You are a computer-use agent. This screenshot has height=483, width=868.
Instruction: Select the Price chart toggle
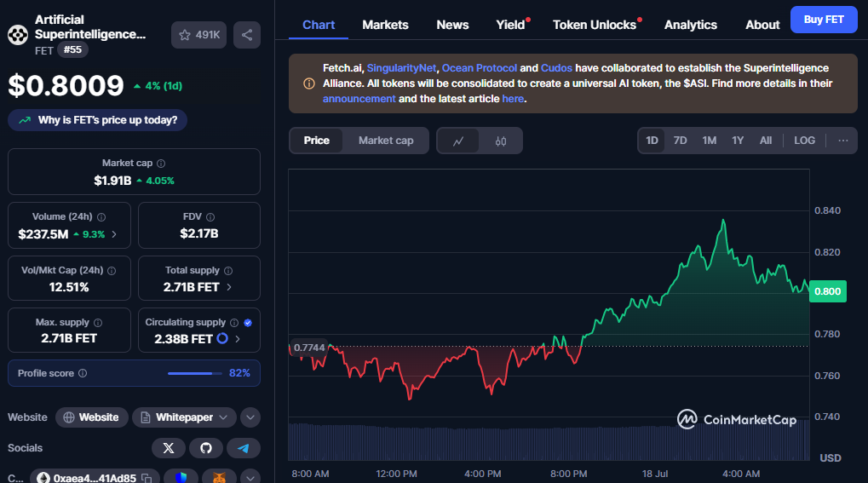317,141
